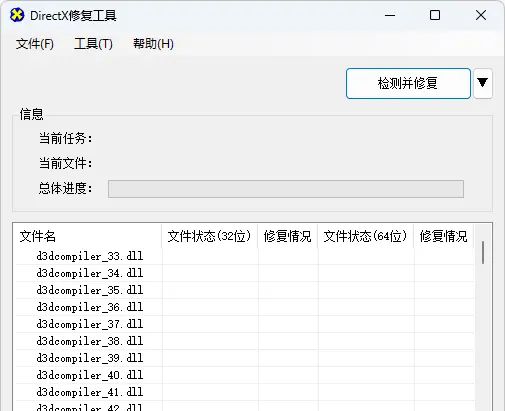Close the DirectX修复工具 window

point(481,15)
